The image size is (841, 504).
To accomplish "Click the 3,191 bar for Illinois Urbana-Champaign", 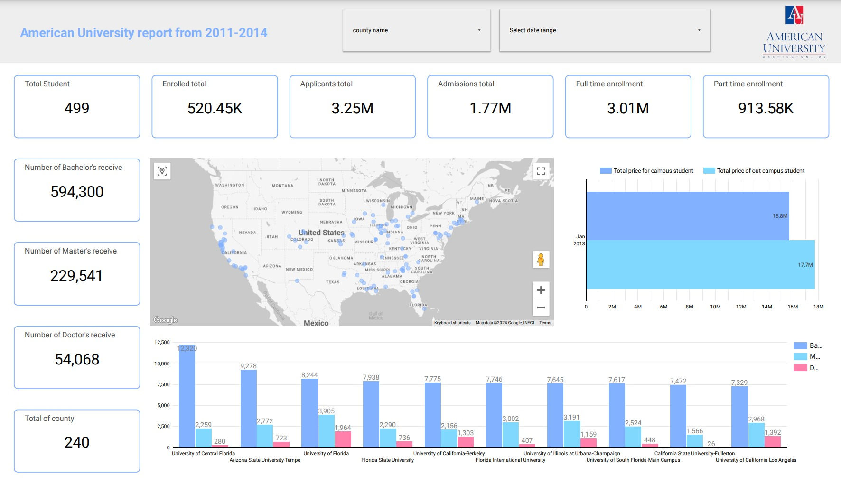I will tap(571, 434).
